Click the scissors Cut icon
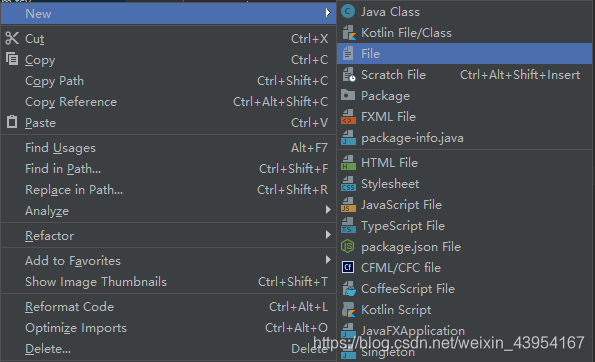Viewport: 595px width, 362px height. coord(12,38)
